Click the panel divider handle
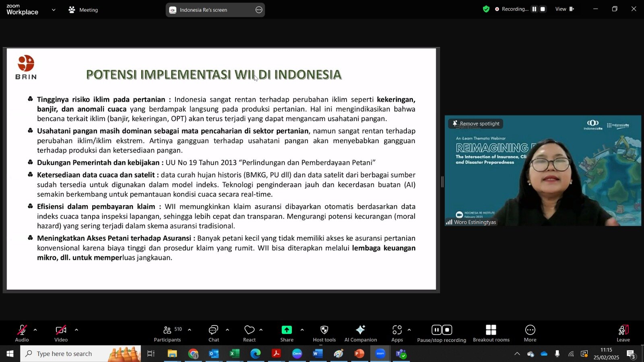The height and width of the screenshot is (362, 644). [x=442, y=182]
